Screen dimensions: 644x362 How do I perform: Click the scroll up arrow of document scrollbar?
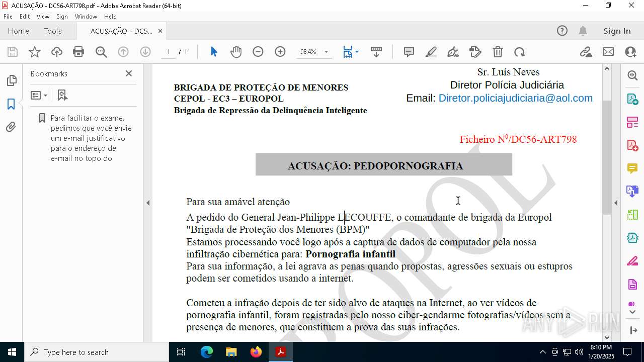(x=607, y=68)
